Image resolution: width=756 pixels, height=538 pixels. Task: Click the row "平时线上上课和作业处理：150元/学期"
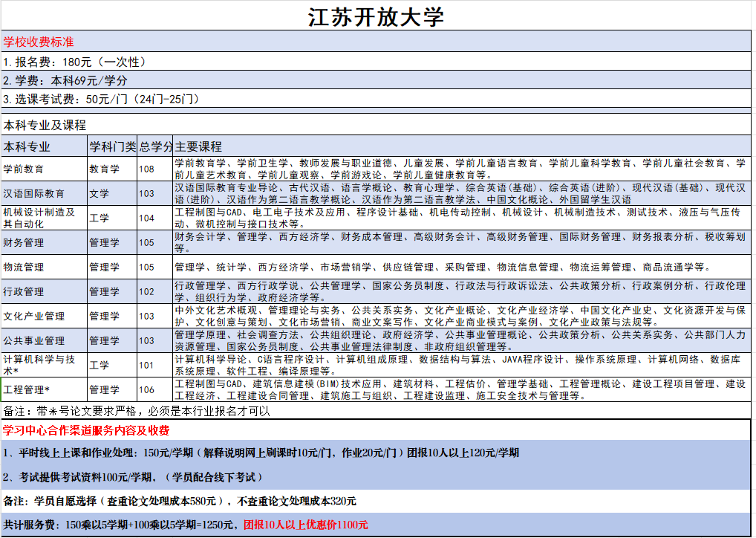[x=376, y=453]
